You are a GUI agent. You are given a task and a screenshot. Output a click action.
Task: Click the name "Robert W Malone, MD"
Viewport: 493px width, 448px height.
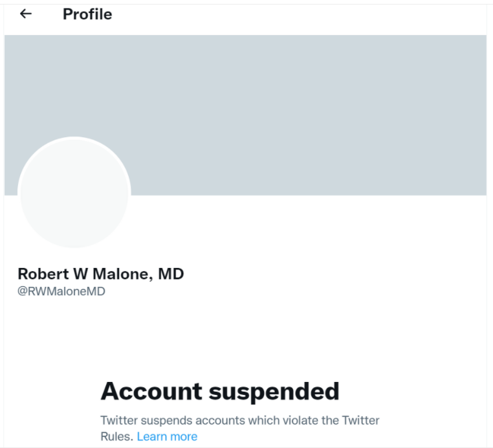(100, 274)
